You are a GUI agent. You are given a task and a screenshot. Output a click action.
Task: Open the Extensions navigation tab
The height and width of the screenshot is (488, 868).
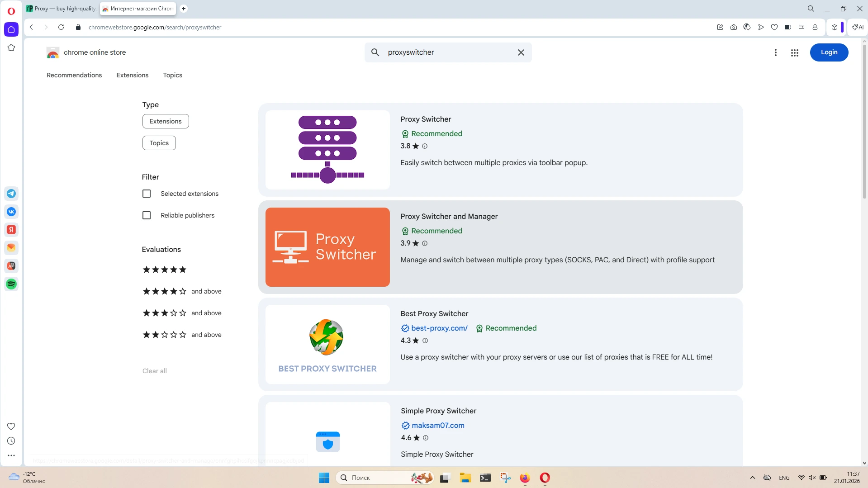tap(133, 75)
